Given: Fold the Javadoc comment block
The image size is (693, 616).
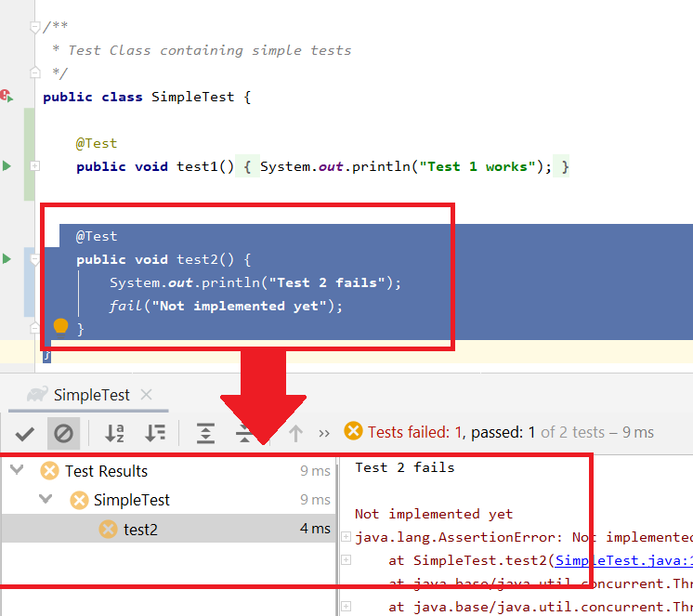Looking at the screenshot, I should (x=35, y=27).
